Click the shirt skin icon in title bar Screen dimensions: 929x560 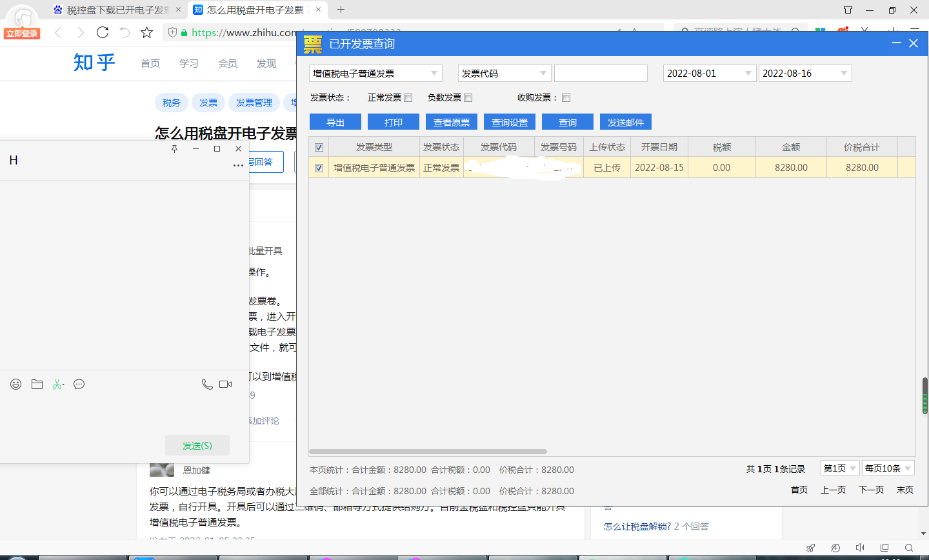point(848,10)
